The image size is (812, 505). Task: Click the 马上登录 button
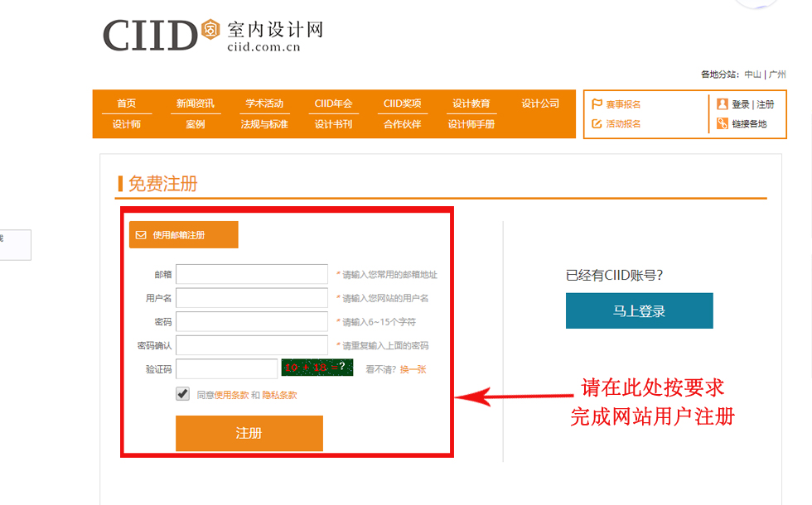[639, 311]
